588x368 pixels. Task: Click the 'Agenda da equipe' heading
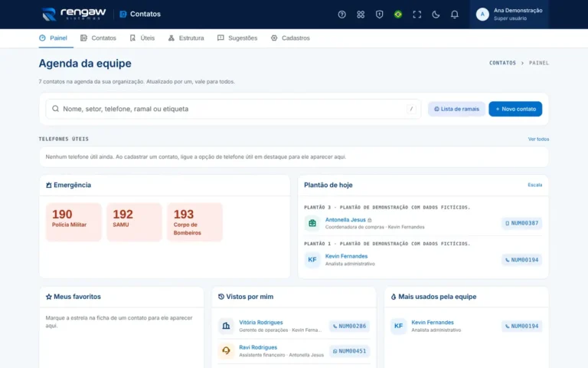[x=85, y=63]
